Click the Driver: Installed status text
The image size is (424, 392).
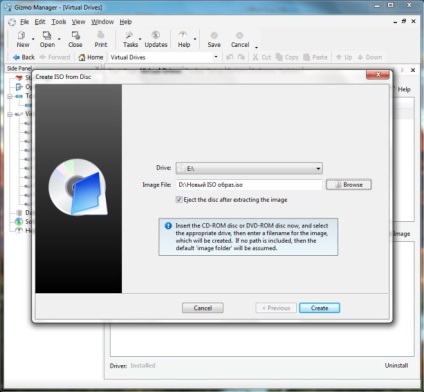point(132,365)
